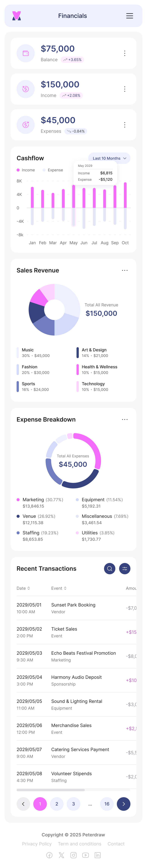Click the Date sort arrows in the table
The width and height of the screenshot is (147, 868).
(29, 588)
